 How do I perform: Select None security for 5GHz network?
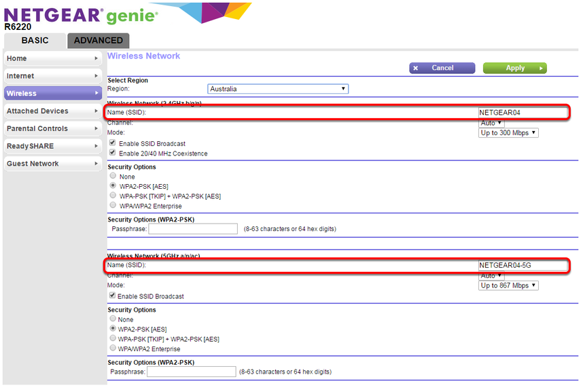tap(113, 318)
